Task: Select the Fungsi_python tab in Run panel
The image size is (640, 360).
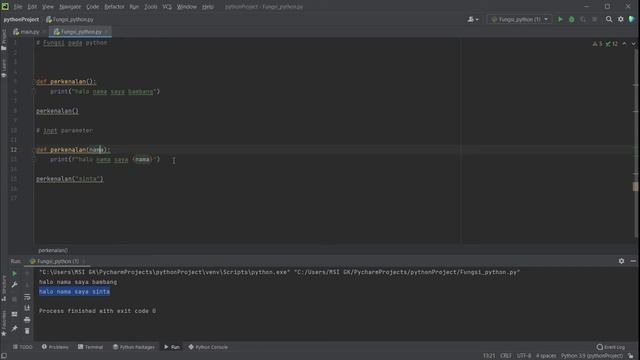Action: 58,261
